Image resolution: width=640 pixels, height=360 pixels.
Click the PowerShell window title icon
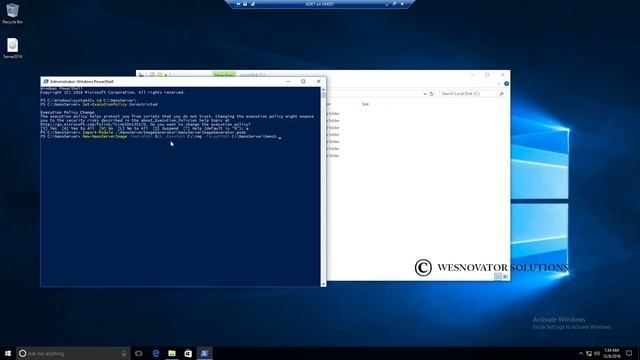point(46,82)
